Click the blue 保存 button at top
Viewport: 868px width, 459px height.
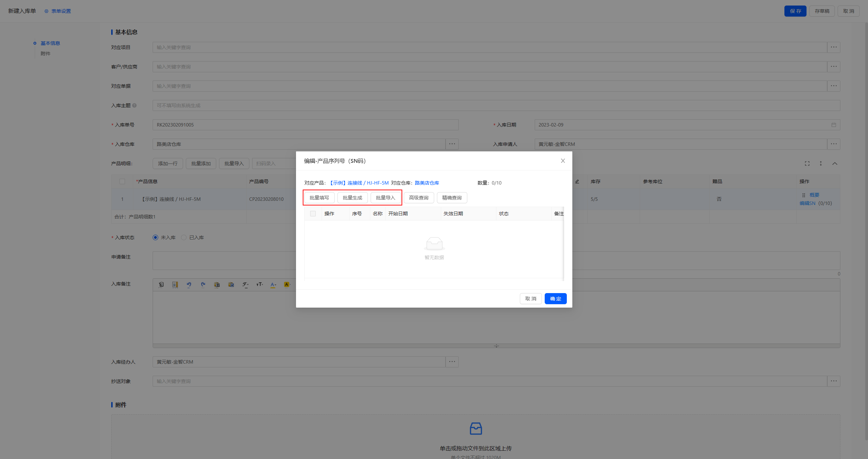(x=795, y=11)
